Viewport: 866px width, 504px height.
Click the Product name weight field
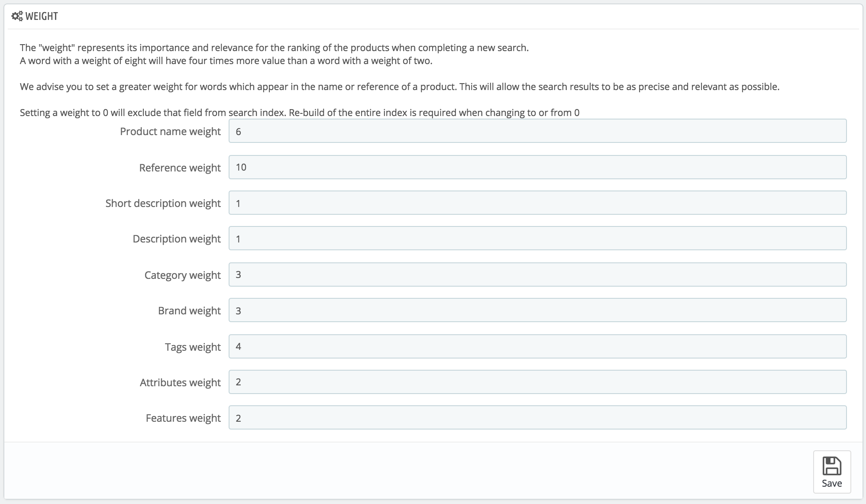tap(537, 131)
